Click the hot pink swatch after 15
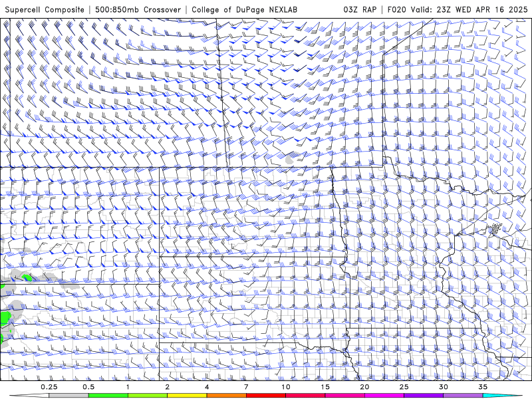 pyautogui.click(x=344, y=396)
